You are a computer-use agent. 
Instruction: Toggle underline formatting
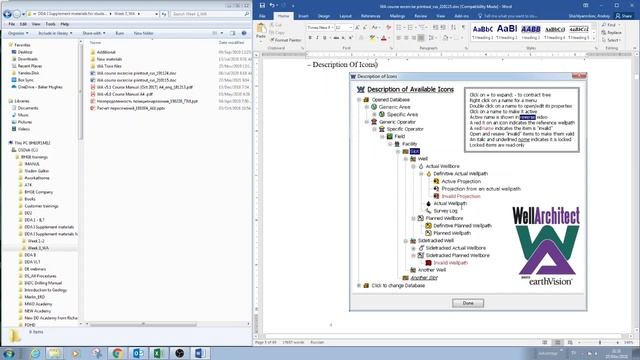(325, 38)
